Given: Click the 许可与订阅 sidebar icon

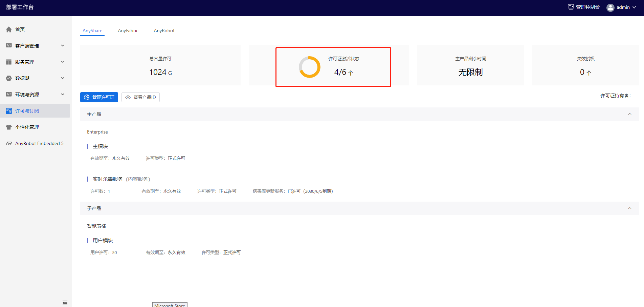Looking at the screenshot, I should click(9, 111).
